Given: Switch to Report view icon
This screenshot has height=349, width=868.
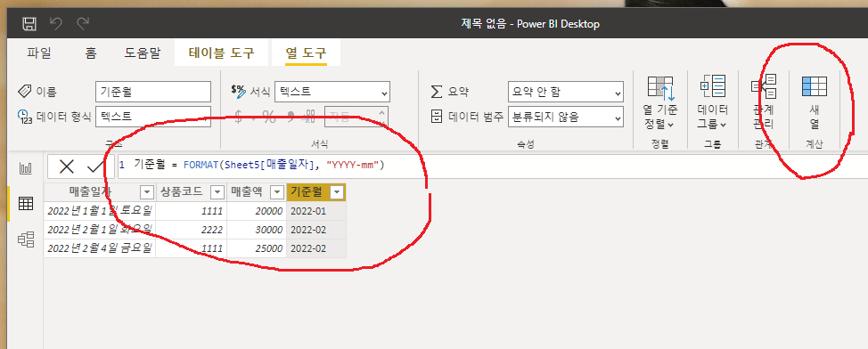Looking at the screenshot, I should click(26, 168).
